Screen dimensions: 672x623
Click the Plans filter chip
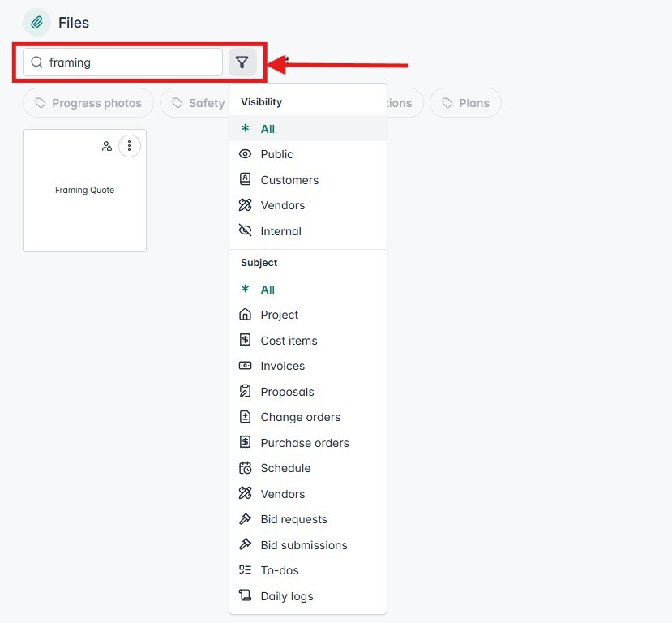465,103
